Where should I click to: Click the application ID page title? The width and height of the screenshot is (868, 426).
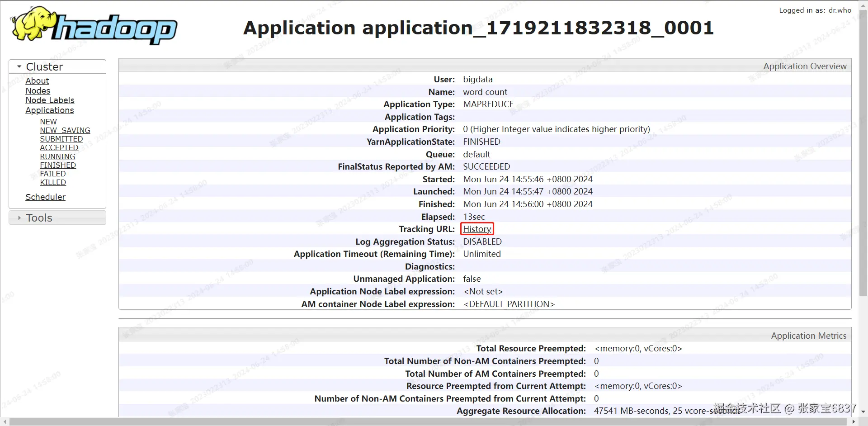(x=479, y=28)
